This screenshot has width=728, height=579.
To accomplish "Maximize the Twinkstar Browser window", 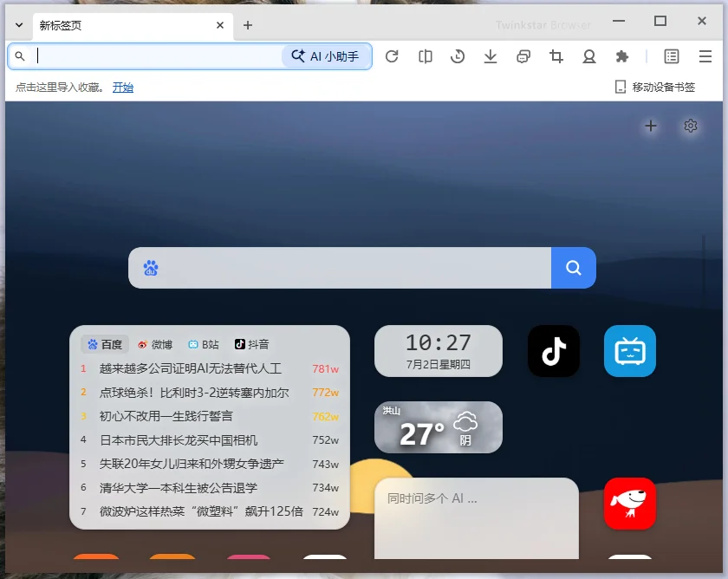I will [x=660, y=21].
